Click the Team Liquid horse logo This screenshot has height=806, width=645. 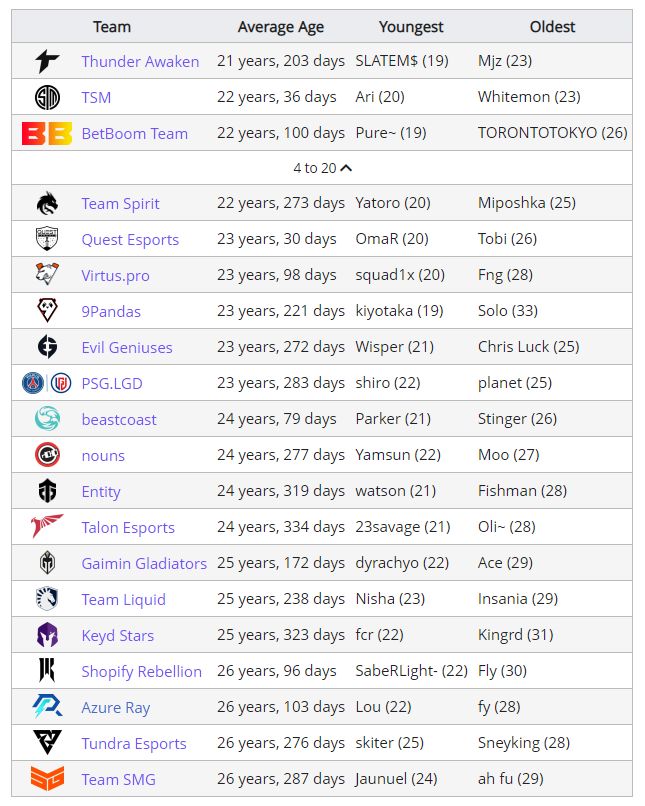pyautogui.click(x=47, y=599)
